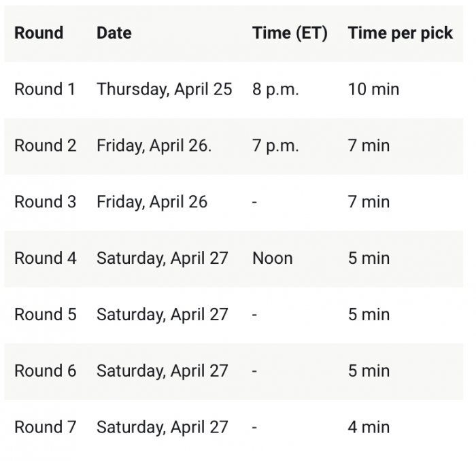Image resolution: width=476 pixels, height=461 pixels.
Task: Click Round 3's Friday, April 26 date
Action: (x=152, y=202)
